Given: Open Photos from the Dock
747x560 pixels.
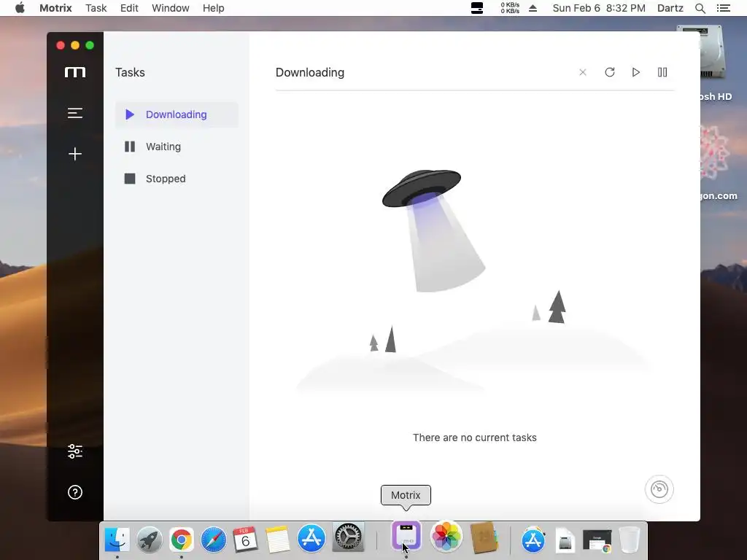Looking at the screenshot, I should [x=446, y=536].
